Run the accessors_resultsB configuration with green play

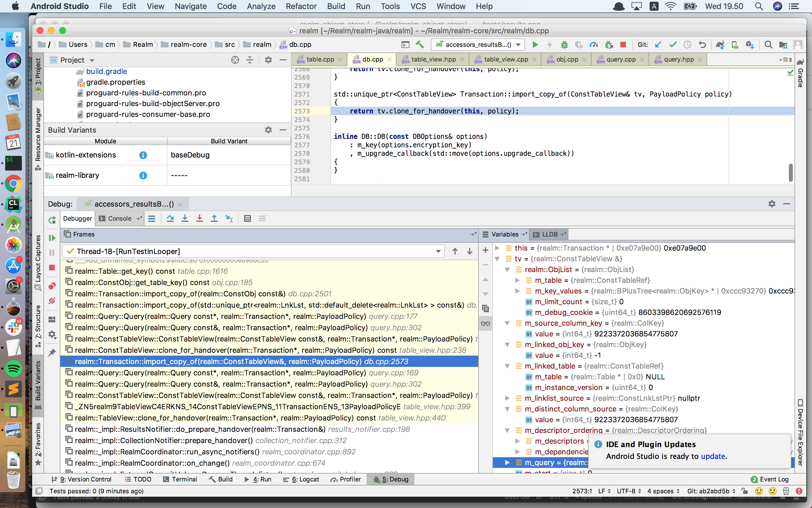535,45
